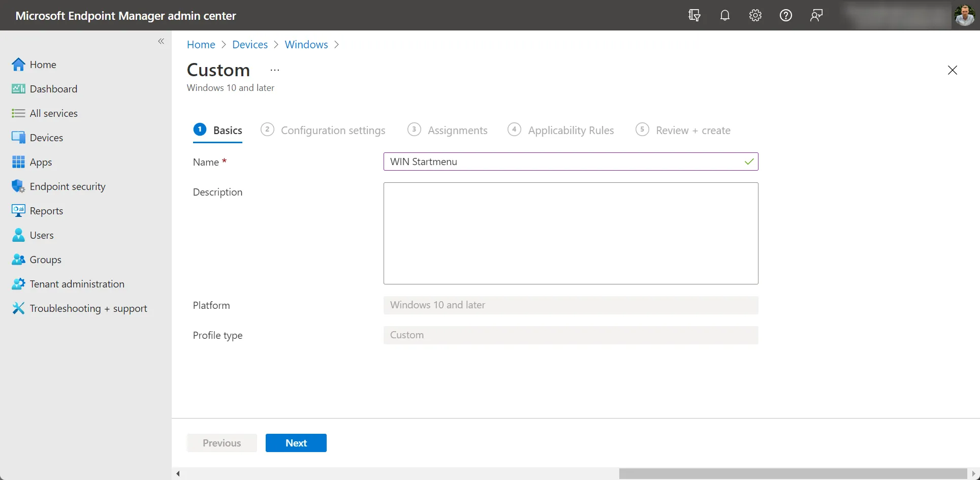Open Tenant administration menu label
Screen dimensions: 980x480
77,284
